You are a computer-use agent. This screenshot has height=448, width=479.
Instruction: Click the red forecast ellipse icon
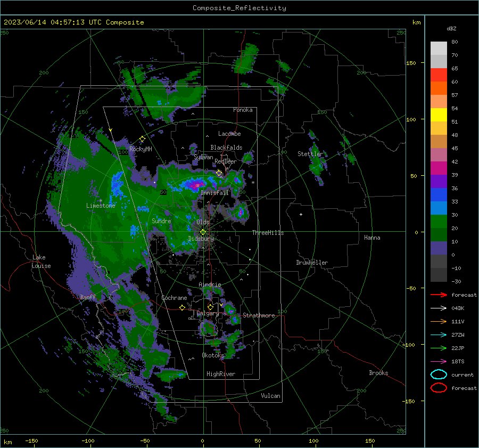coord(439,388)
